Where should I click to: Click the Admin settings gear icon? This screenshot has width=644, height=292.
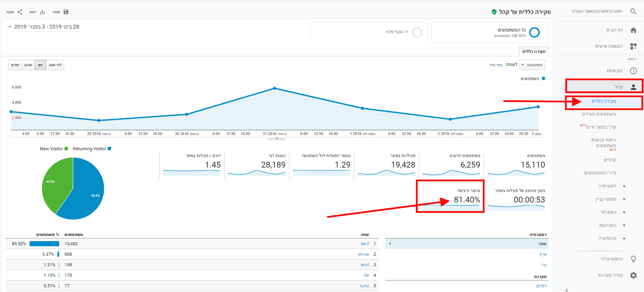[633, 275]
